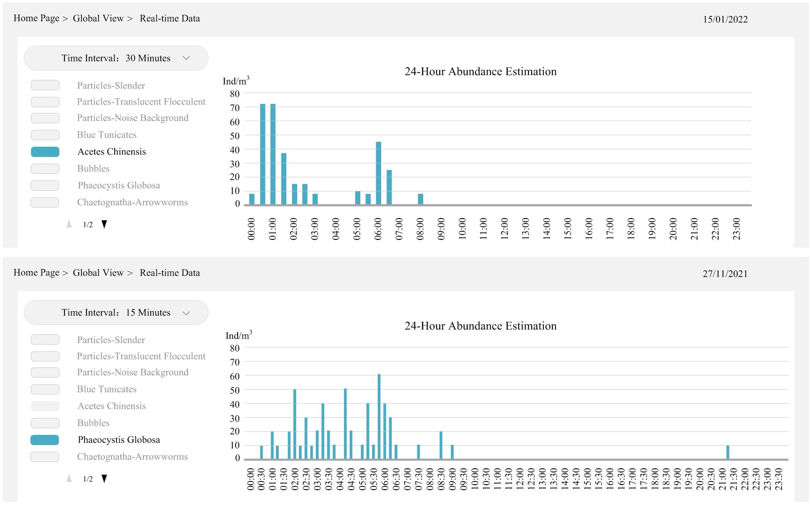The image size is (812, 505).
Task: Open Home Page breadcrumb in top panel
Action: 36,18
